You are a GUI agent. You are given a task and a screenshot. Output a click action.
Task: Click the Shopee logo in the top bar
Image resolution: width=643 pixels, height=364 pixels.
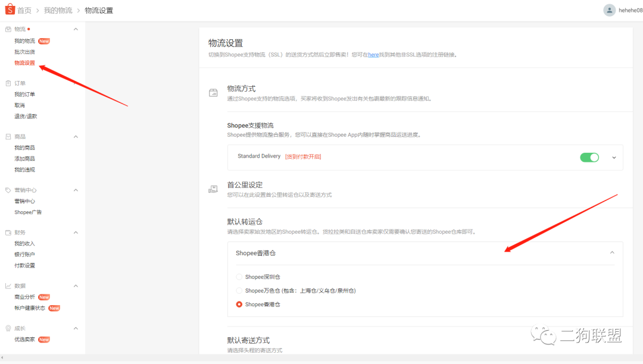(11, 10)
